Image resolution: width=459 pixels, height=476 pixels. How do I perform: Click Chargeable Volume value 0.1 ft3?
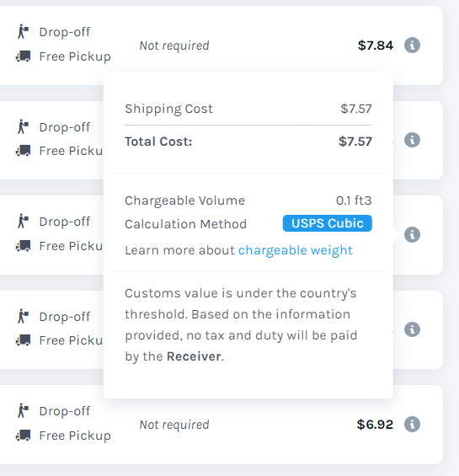click(x=354, y=201)
